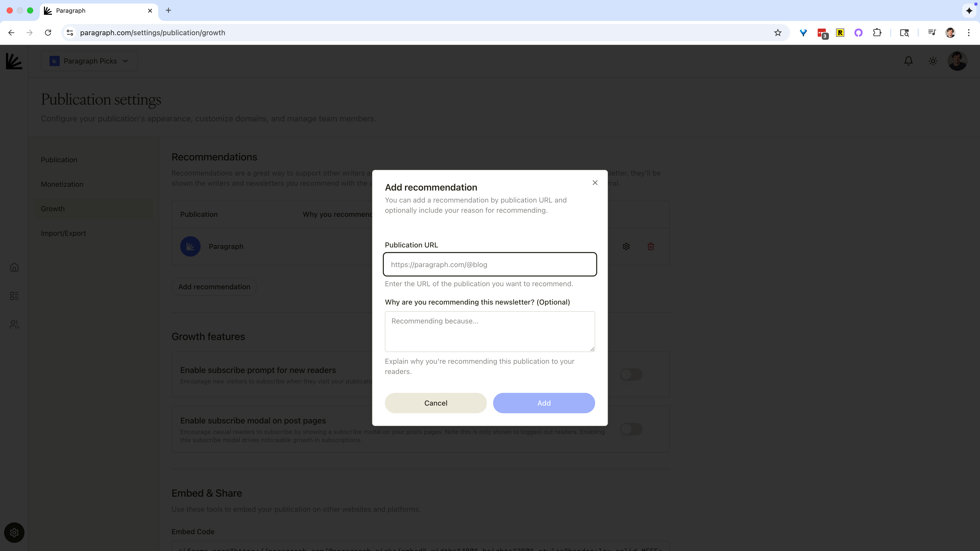Open Chrome three-dot menu

coord(969,33)
